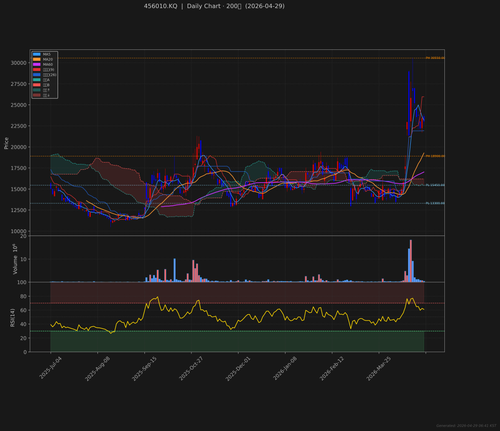Viewport: 500px width, 431px height.
Task: Click the volume axis 10 tick label
Action: point(23,259)
